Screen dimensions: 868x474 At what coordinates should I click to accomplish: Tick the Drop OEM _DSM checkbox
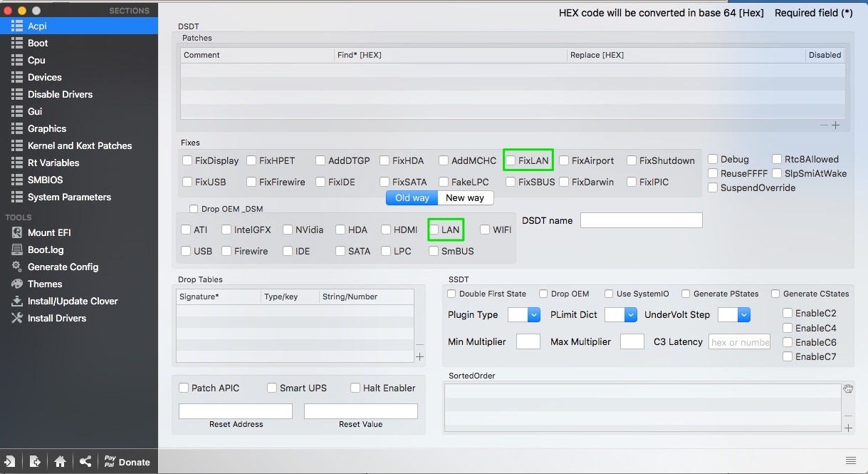194,209
